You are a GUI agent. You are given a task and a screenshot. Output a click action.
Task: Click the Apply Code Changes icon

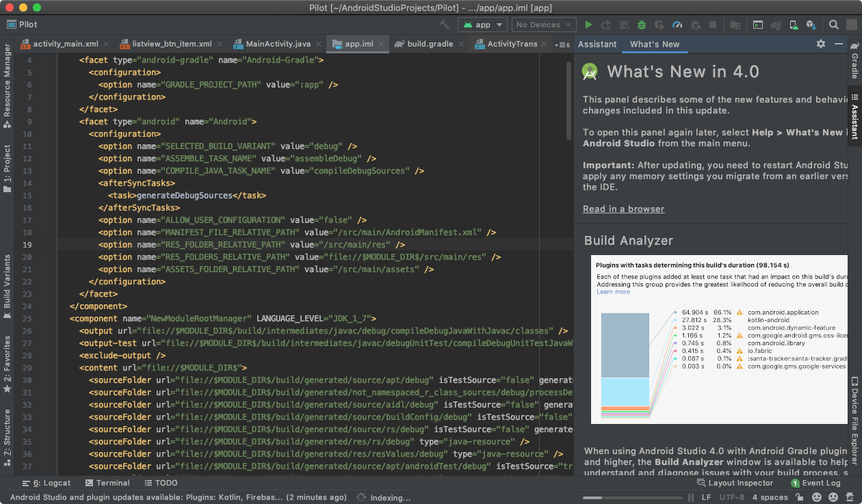coord(623,25)
